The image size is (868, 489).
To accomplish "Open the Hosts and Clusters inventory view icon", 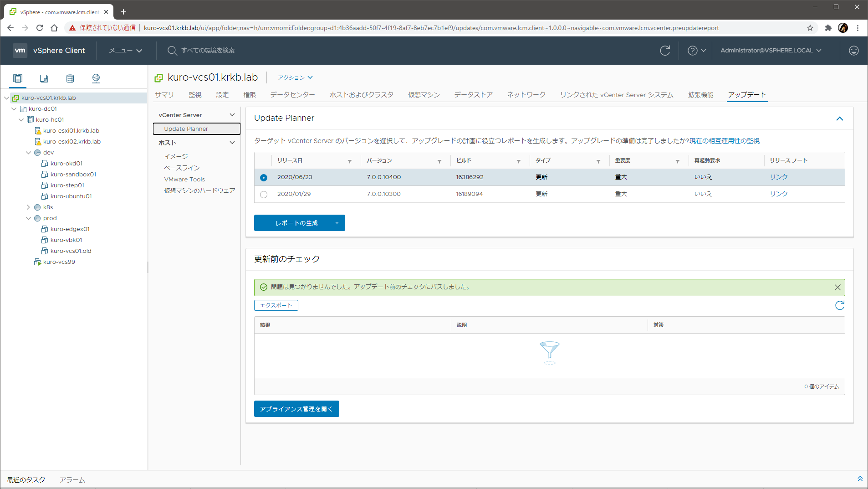I will 18,78.
